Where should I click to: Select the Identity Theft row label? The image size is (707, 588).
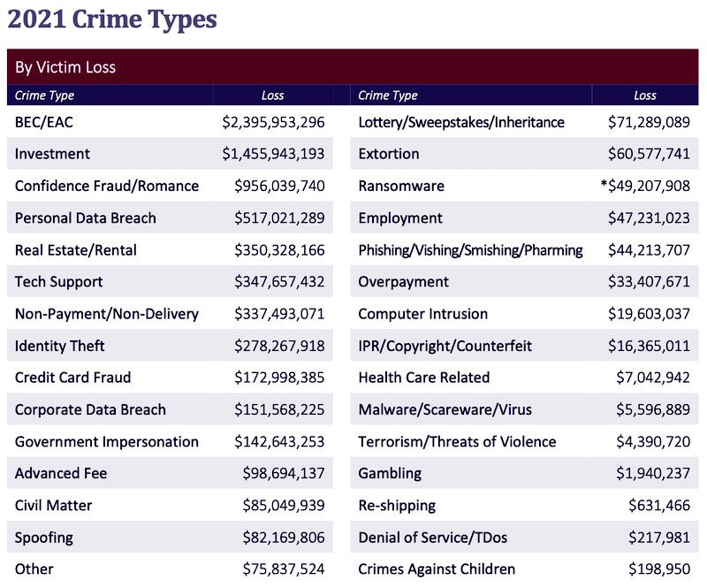tap(59, 346)
